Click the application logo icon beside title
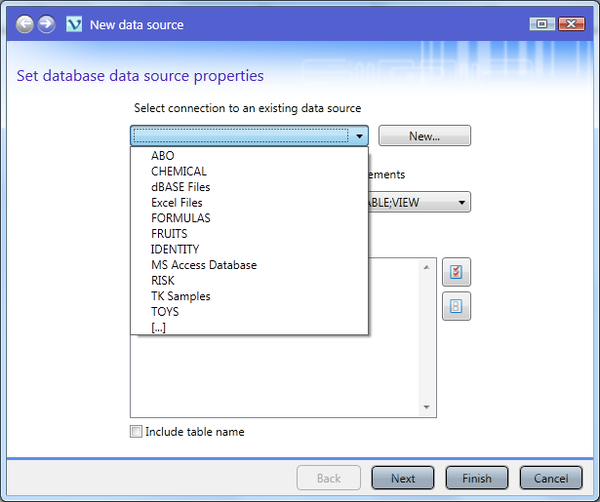The width and height of the screenshot is (600, 502). click(x=73, y=24)
